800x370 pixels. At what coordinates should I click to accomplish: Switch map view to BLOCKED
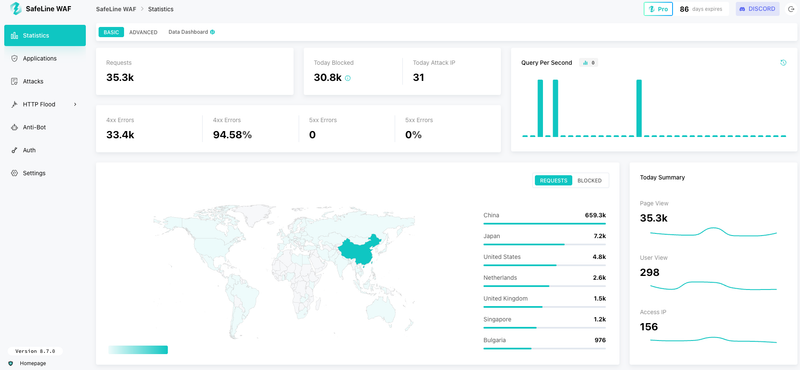pos(589,181)
